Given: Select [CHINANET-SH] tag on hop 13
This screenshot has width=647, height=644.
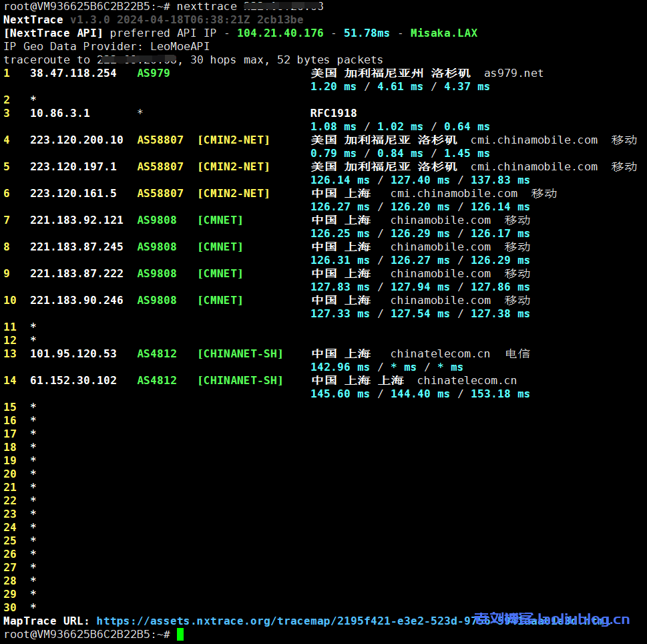Looking at the screenshot, I should pyautogui.click(x=241, y=353).
